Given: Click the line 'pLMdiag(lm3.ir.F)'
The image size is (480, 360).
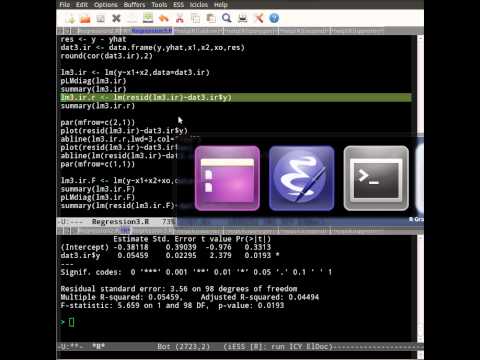Looking at the screenshot, I should 98,197.
